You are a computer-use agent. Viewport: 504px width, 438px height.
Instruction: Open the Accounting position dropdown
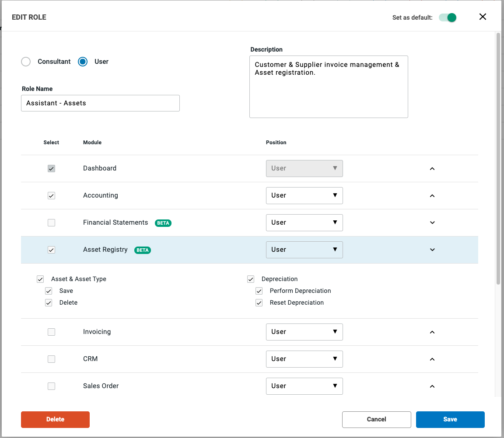pos(304,195)
